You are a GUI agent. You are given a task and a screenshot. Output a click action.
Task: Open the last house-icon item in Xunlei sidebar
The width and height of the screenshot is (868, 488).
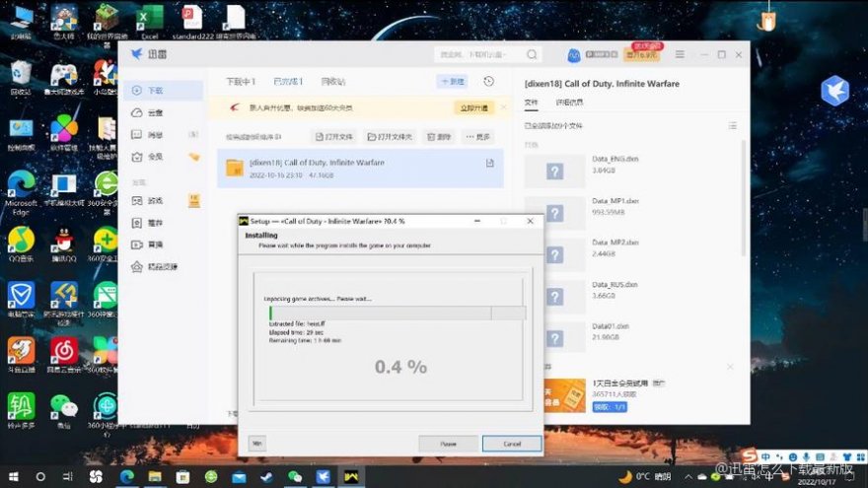point(164,267)
